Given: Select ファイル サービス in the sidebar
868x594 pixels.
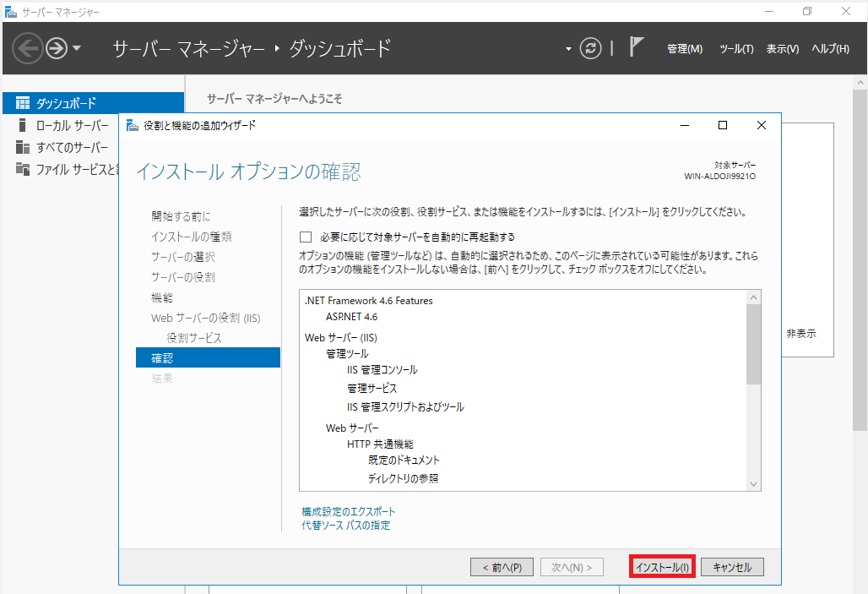Looking at the screenshot, I should 77,170.
